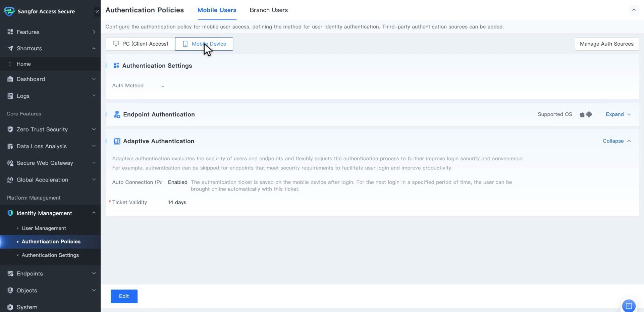Image resolution: width=644 pixels, height=312 pixels.
Task: Click the System icon in sidebar
Action: (10, 307)
